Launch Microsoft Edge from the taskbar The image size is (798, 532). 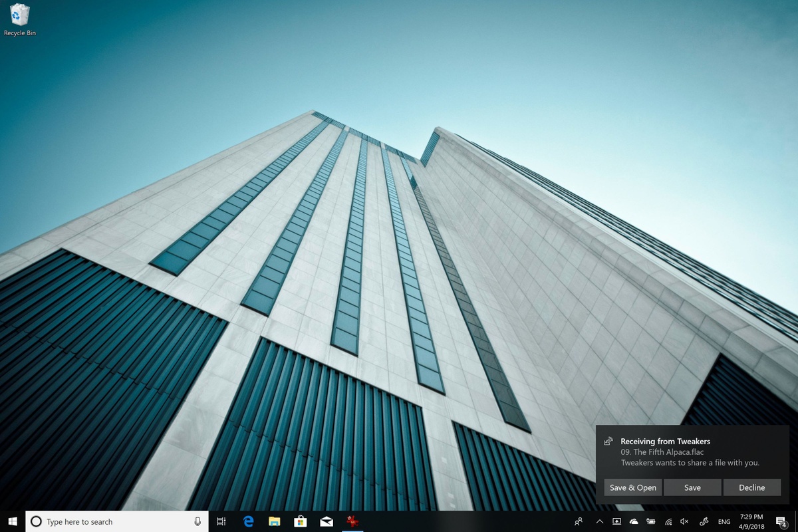click(x=249, y=521)
